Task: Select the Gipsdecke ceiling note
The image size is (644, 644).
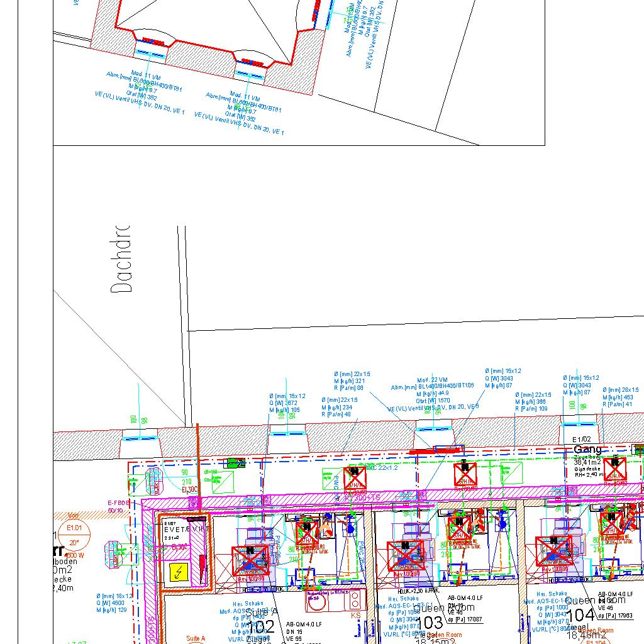Action: (x=587, y=469)
